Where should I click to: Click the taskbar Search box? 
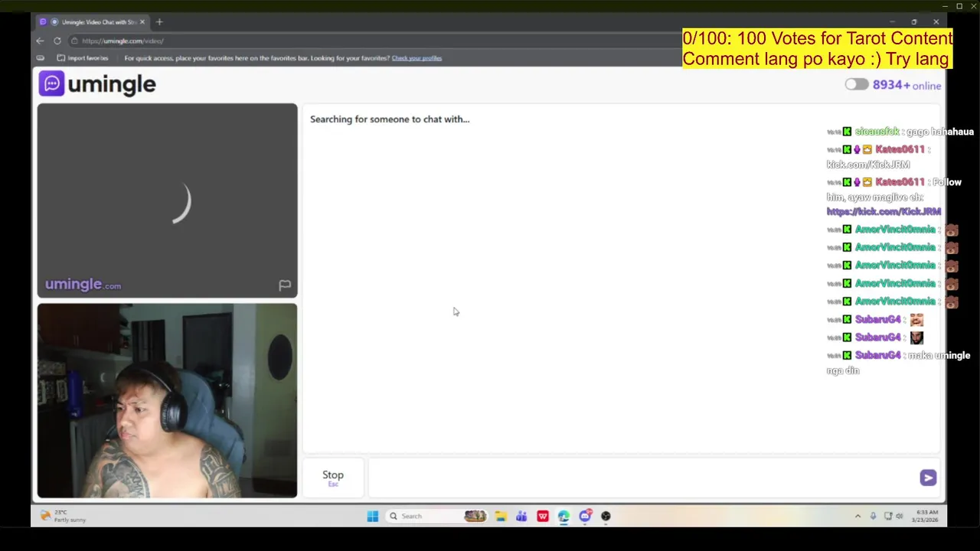pos(436,517)
